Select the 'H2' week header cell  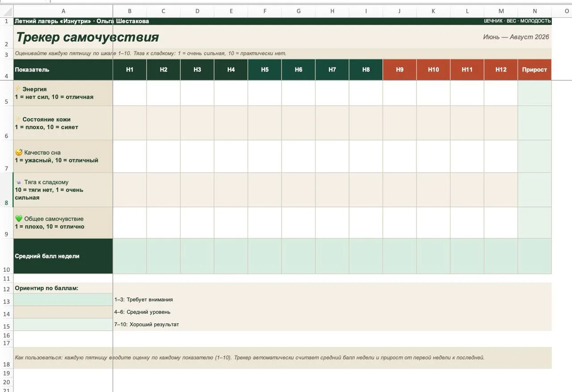(x=164, y=70)
